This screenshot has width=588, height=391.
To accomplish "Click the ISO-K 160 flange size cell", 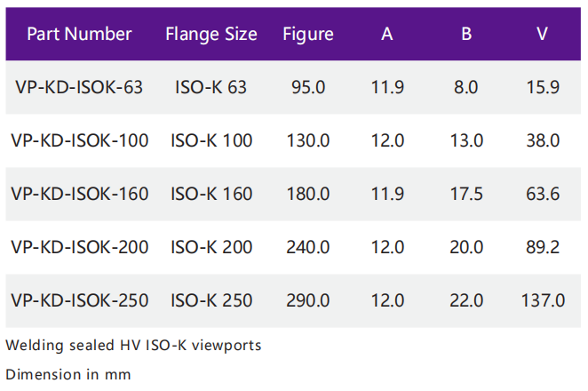I will tap(211, 194).
